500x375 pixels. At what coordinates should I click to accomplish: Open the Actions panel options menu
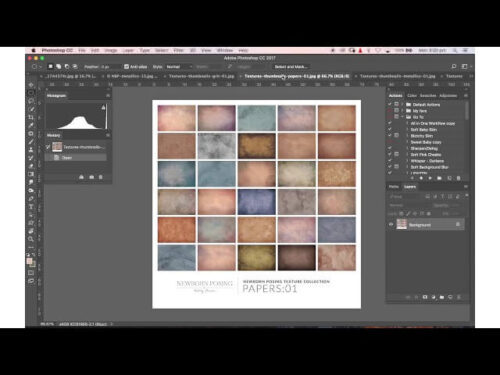(466, 96)
